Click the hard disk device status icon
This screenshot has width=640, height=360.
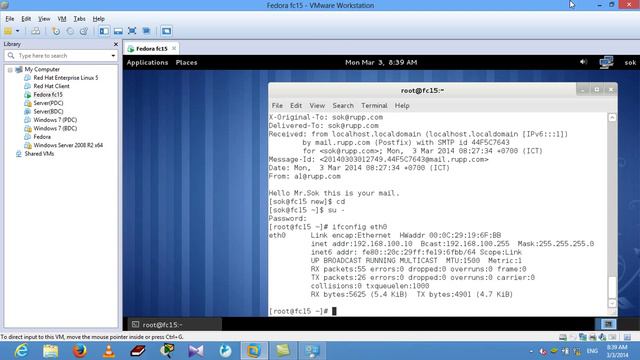(563, 337)
